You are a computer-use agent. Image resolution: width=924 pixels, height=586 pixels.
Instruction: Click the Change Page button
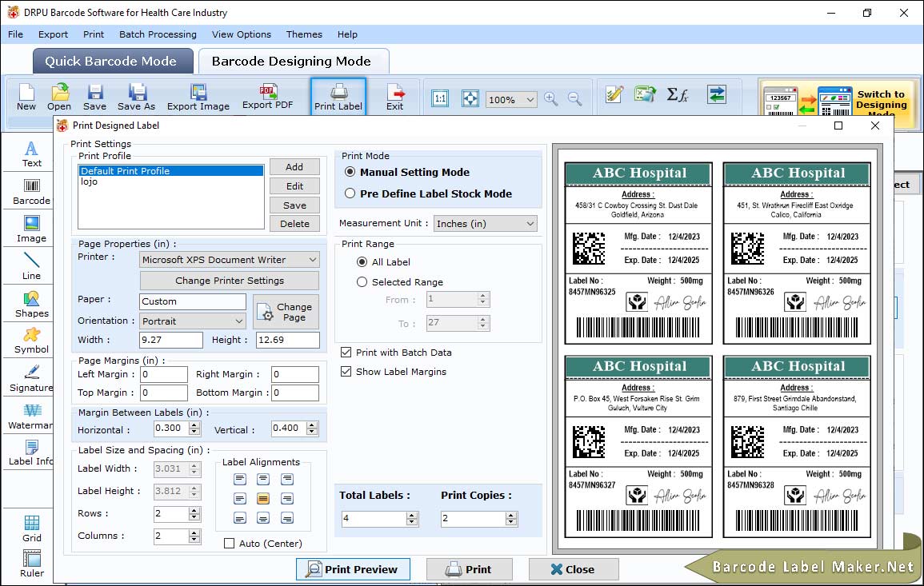(286, 312)
